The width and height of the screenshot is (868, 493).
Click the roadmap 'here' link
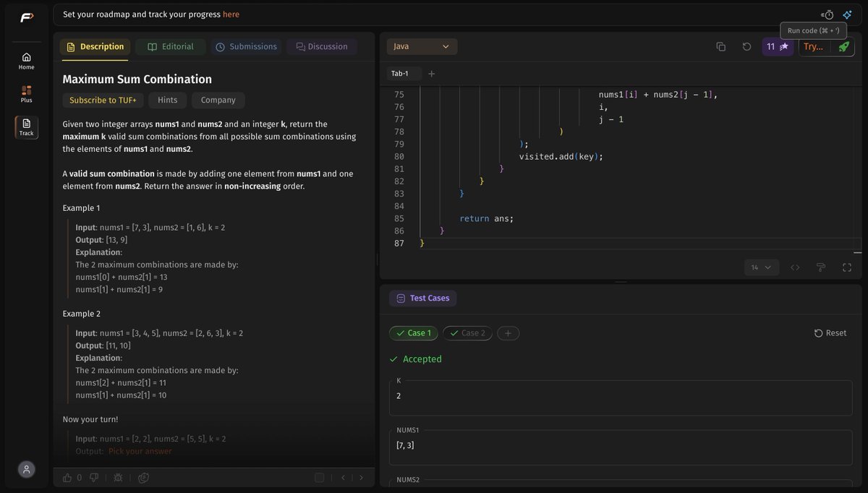231,14
